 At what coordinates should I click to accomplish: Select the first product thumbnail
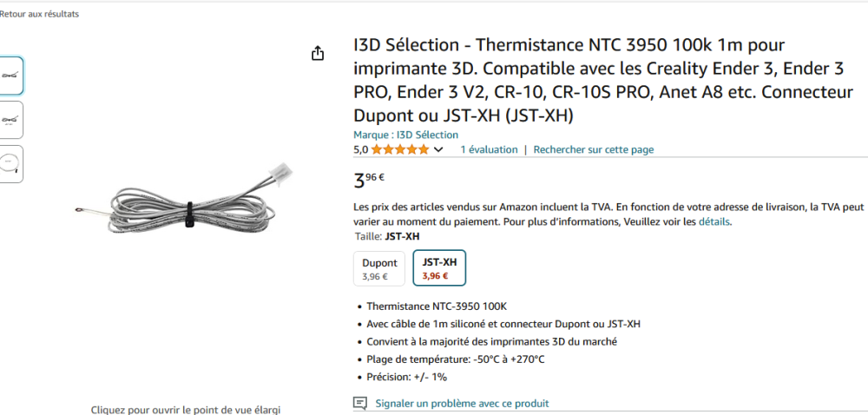(x=11, y=76)
